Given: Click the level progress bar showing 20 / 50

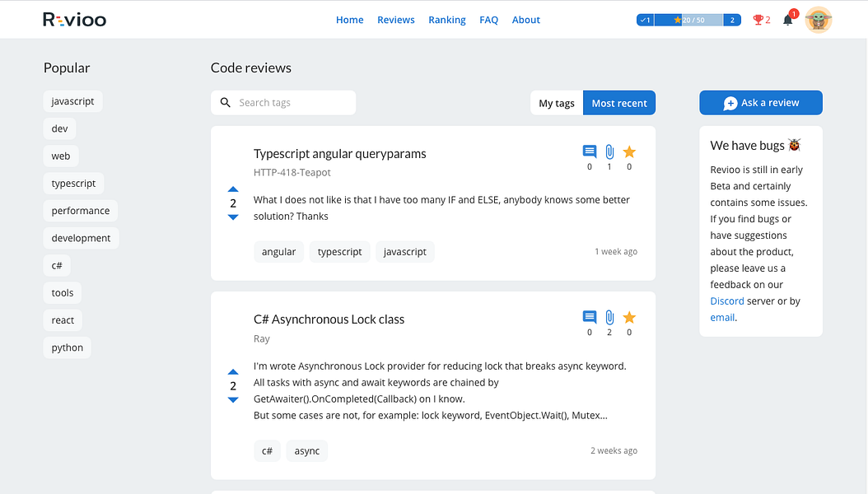Looking at the screenshot, I should 688,20.
